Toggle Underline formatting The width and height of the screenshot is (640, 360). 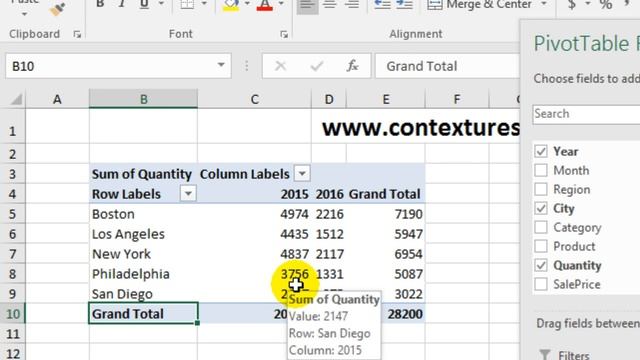pos(144,4)
